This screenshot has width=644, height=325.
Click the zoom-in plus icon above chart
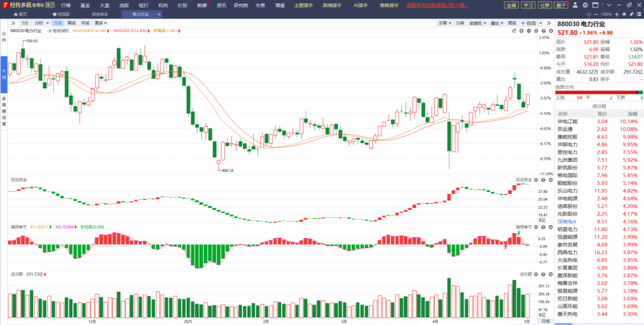pyautogui.click(x=521, y=31)
